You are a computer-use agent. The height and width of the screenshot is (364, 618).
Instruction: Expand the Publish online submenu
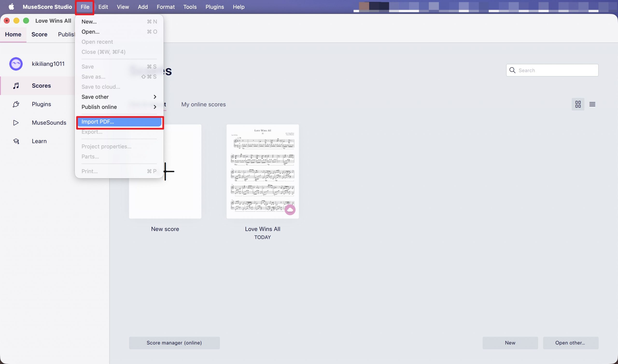coord(119,107)
